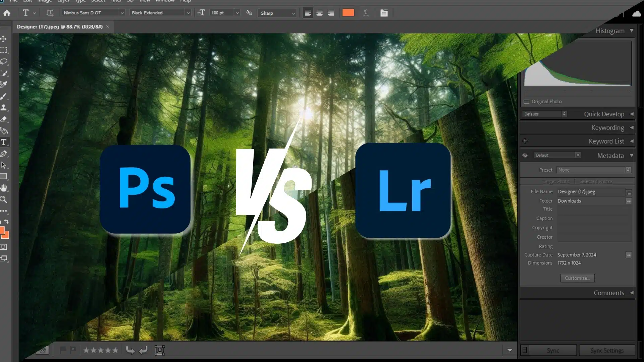Switch to the Designer (17).jpeg document tab

pyautogui.click(x=60, y=26)
